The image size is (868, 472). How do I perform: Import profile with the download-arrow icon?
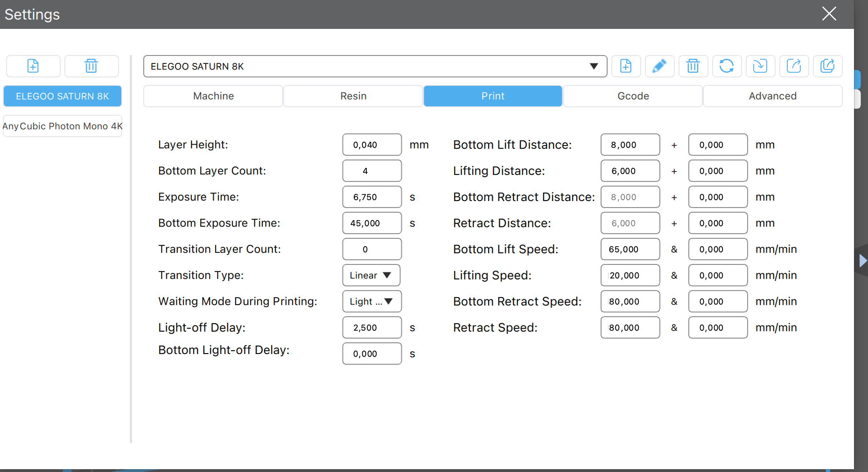tap(760, 66)
